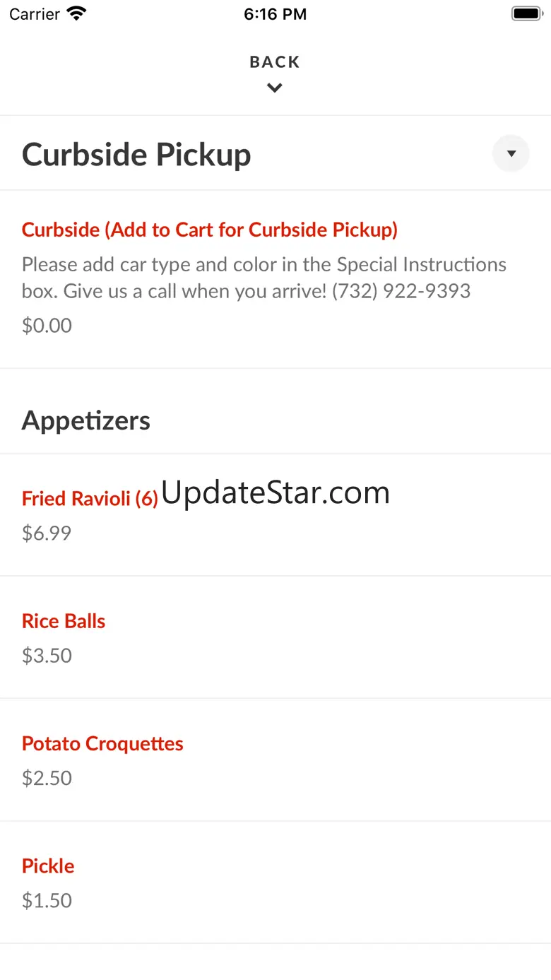
Task: Tap the $0.00 curbside price
Action: click(x=47, y=325)
